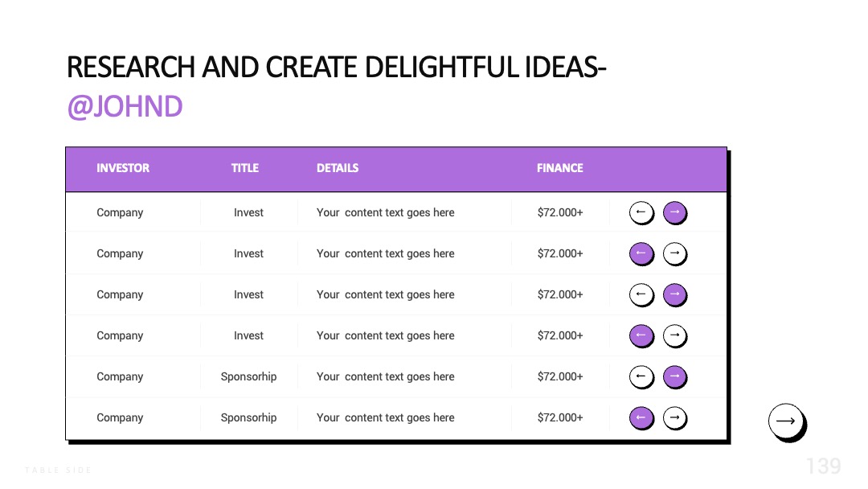Click the white left arrow in first row
Screen dimensions: 868x489
(641, 212)
